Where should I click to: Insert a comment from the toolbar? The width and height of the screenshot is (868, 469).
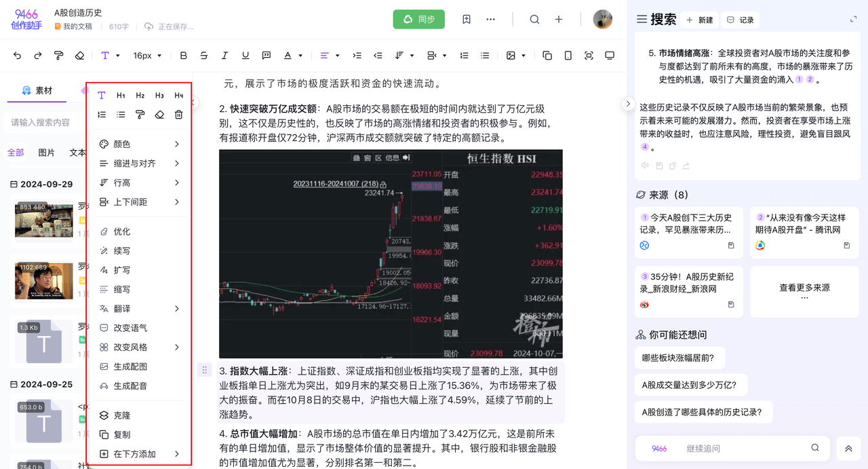pos(267,56)
